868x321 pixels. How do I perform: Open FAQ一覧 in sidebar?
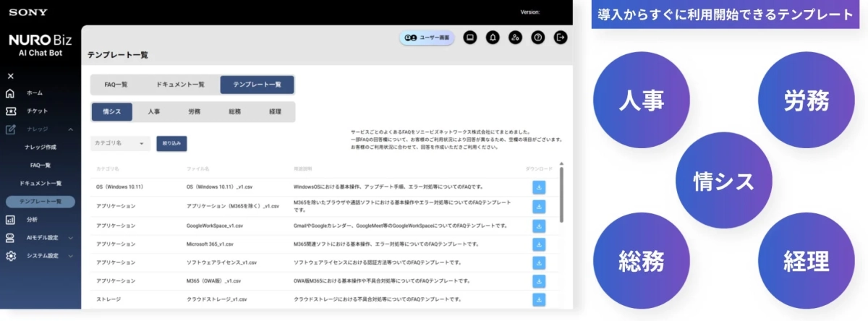coord(41,166)
